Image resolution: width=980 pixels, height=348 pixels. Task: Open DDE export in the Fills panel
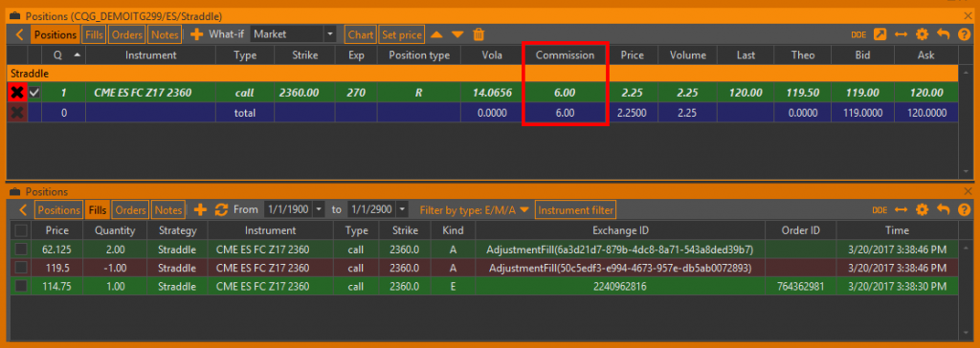[x=880, y=210]
